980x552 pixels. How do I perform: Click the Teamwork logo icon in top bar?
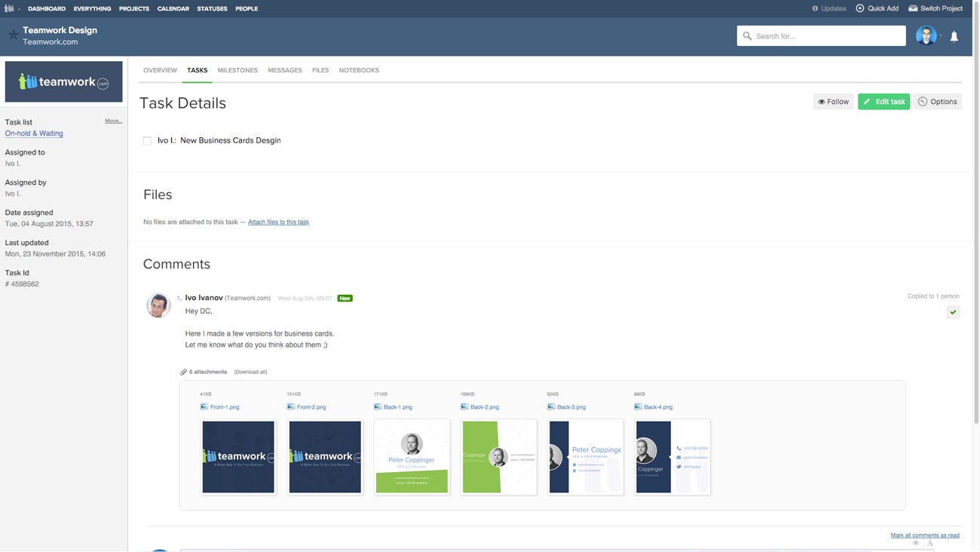click(x=9, y=8)
